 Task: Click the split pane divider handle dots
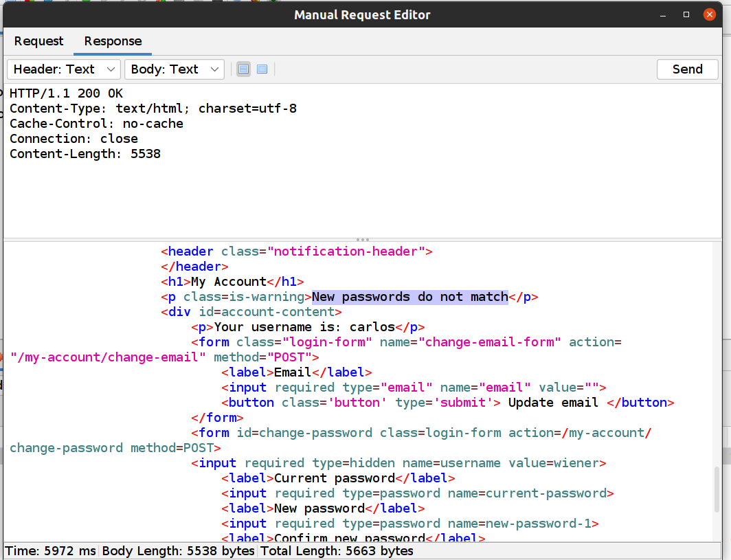tap(362, 240)
